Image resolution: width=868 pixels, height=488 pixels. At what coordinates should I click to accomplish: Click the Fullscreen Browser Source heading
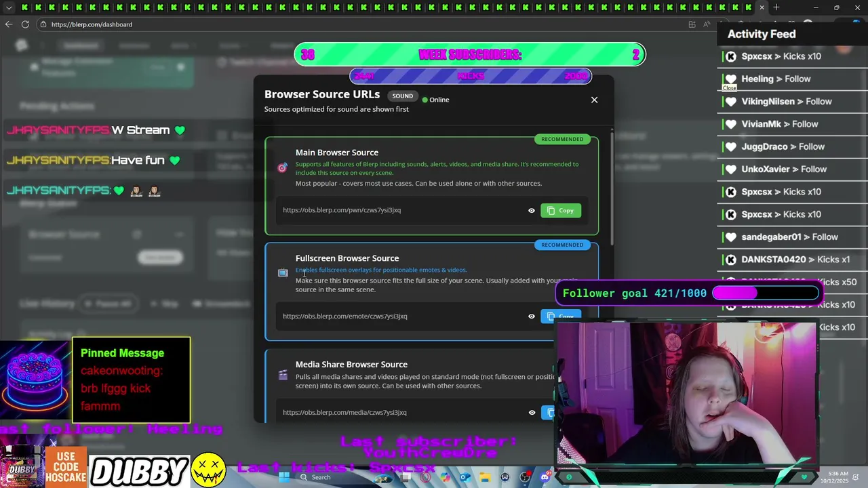347,258
